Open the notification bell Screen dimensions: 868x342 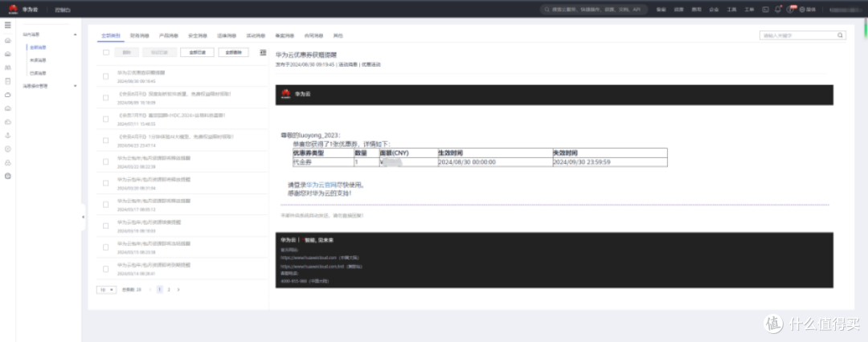coord(778,10)
